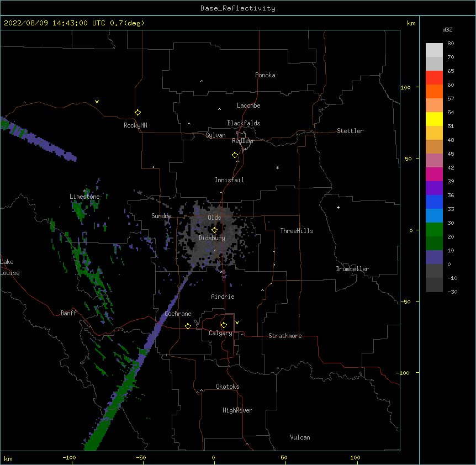Click the Olds city label
Viewport: 476px width, 465px height.
[x=214, y=218]
